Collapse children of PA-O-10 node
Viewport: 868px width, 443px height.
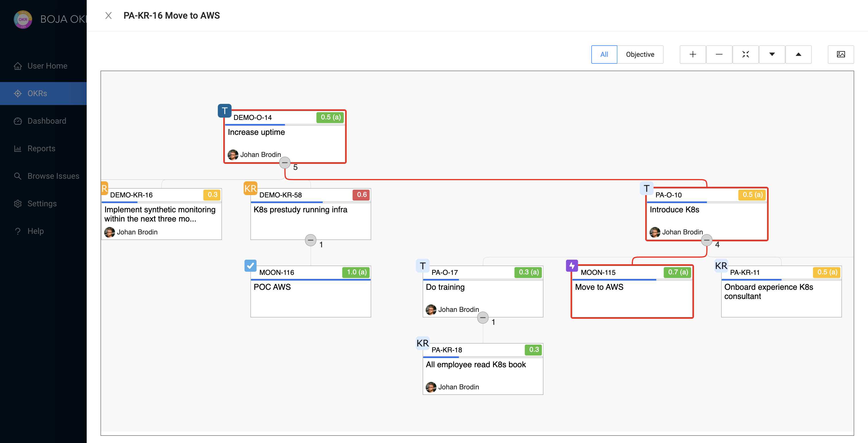[x=707, y=240]
